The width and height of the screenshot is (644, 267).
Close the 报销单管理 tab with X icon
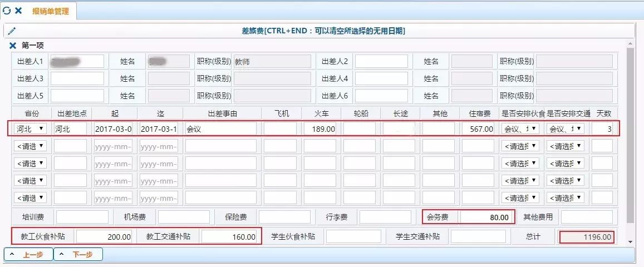tap(18, 11)
